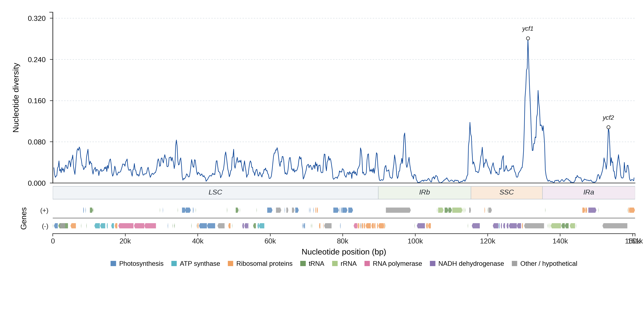Select the 0.080 y-axis tick label

click(x=37, y=142)
